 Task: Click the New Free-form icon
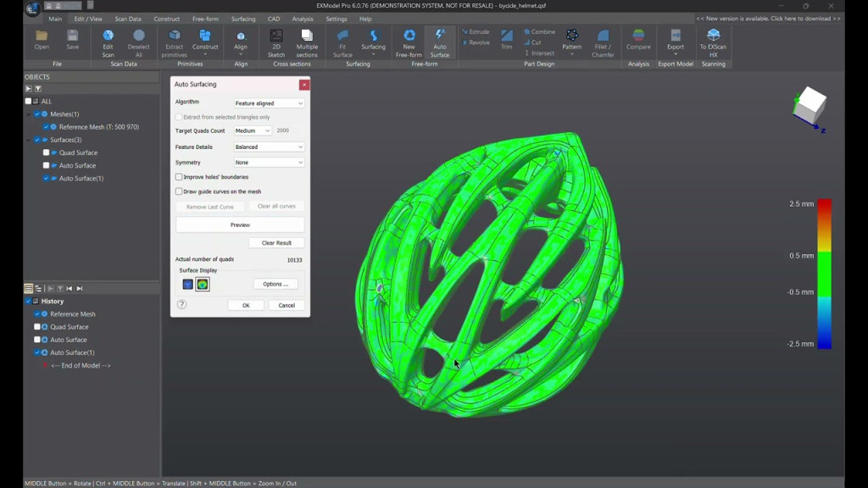pos(409,36)
